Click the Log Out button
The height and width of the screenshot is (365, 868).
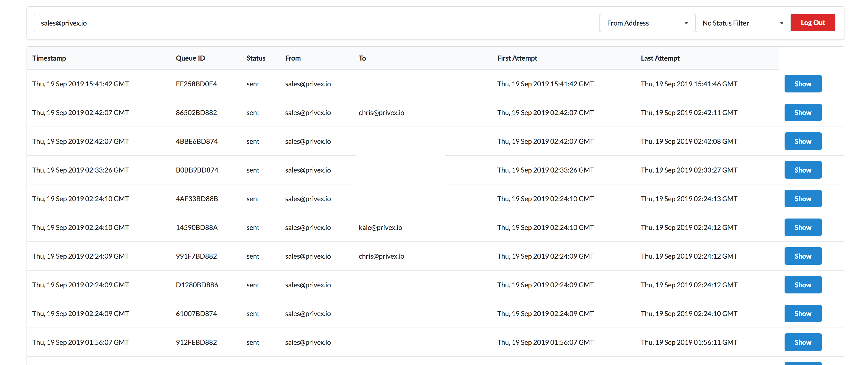[812, 22]
